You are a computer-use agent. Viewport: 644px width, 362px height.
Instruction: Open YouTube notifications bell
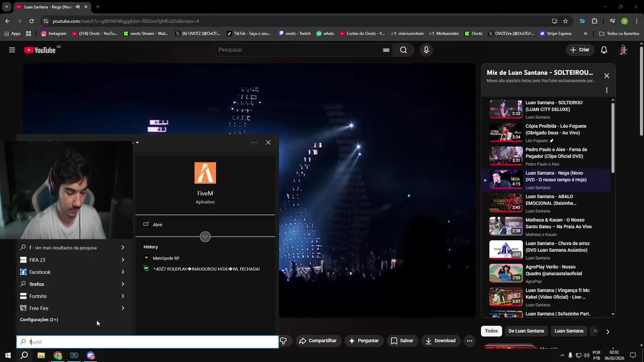click(604, 50)
